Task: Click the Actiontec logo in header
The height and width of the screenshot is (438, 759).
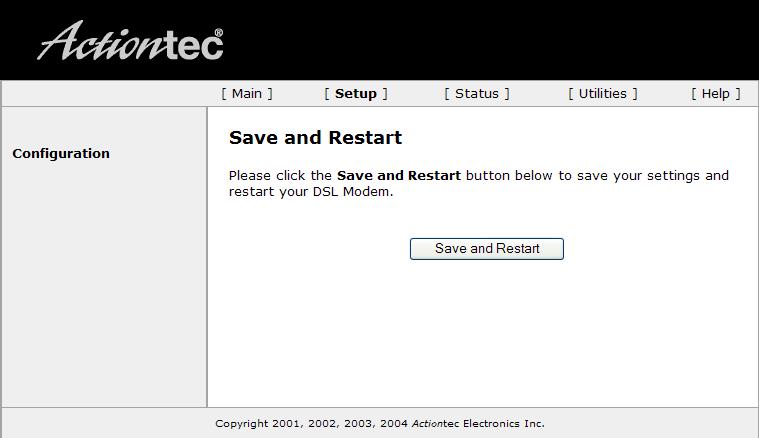Action: click(130, 41)
